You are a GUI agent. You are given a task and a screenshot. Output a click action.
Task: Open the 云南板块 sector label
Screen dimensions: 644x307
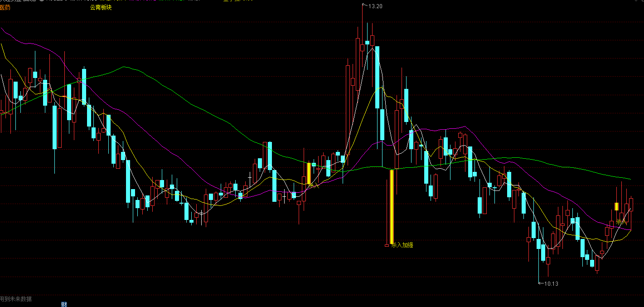(101, 7)
